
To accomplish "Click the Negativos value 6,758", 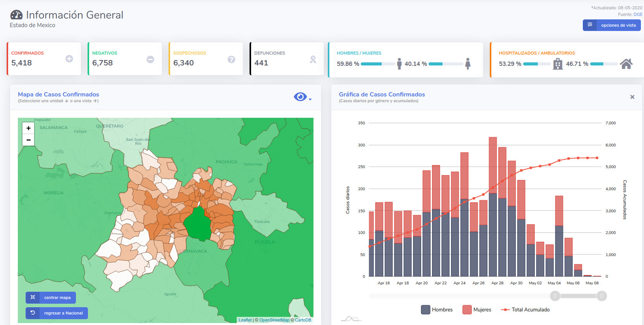I will [103, 63].
